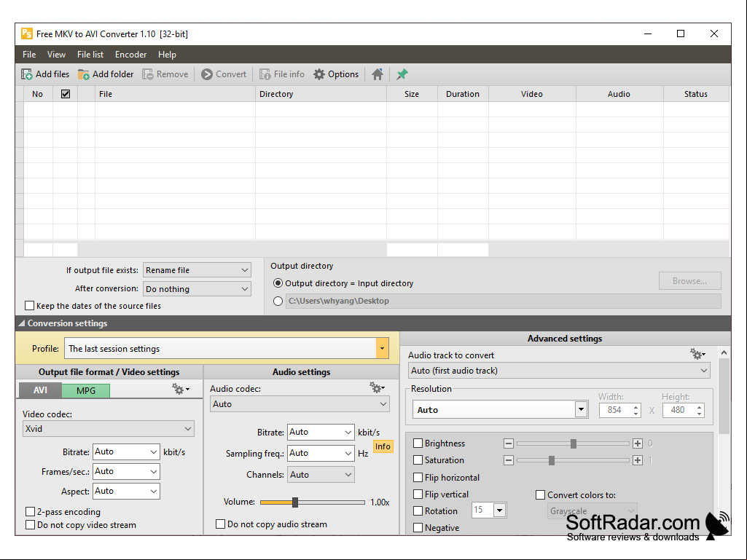Open the Video codec dropdown

point(109,429)
